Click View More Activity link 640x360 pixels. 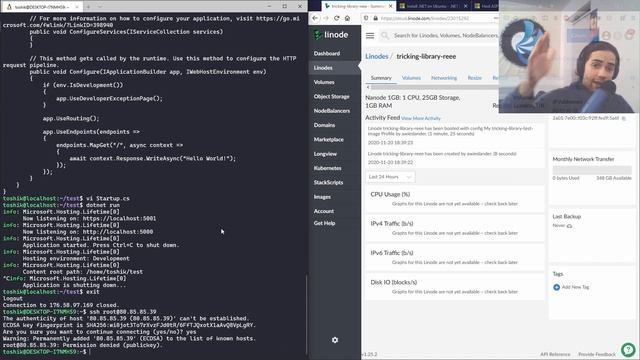pos(421,118)
